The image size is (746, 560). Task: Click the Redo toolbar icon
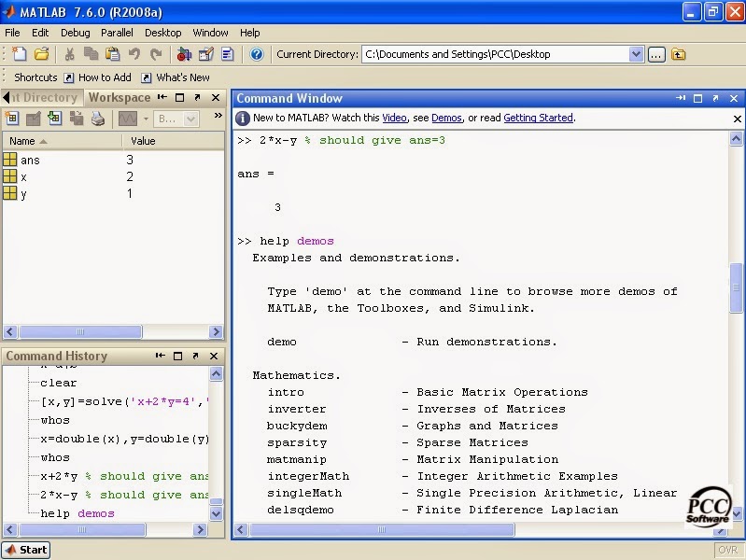(156, 54)
